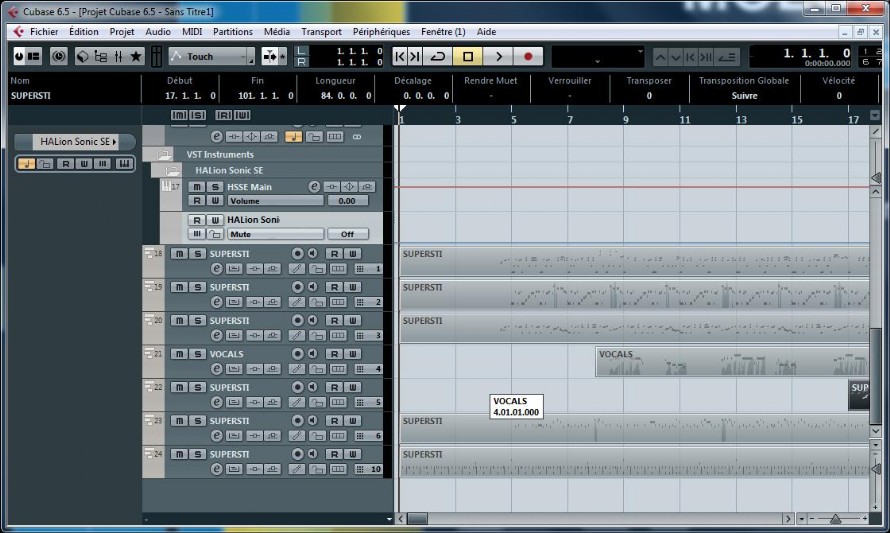Open HSSE Main channel settings e button

click(314, 187)
